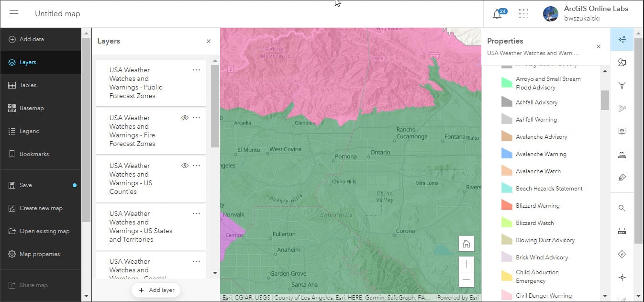644x302 pixels.
Task: Open the app launcher grid
Action: (x=523, y=14)
